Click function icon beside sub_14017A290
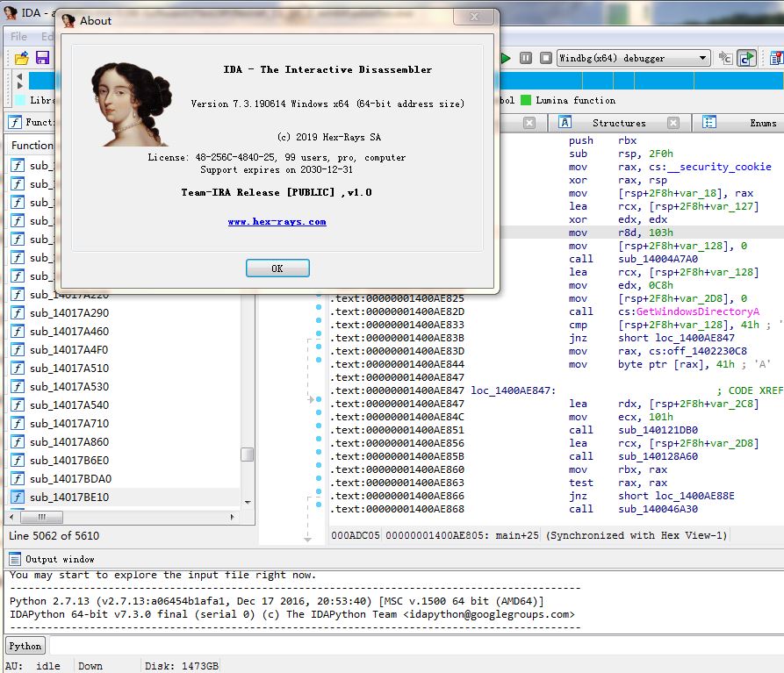This screenshot has width=784, height=673. click(18, 312)
